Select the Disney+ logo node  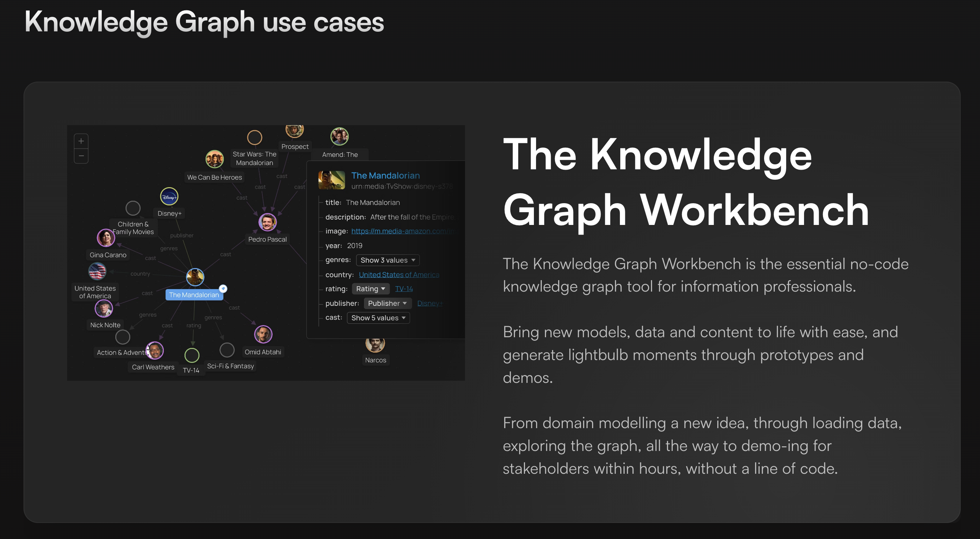169,196
